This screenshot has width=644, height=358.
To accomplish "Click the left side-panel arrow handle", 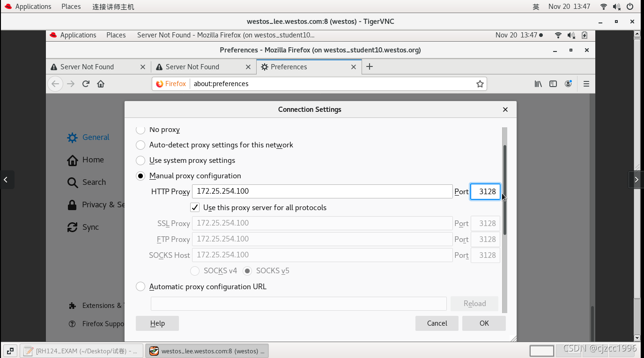I will (x=7, y=180).
